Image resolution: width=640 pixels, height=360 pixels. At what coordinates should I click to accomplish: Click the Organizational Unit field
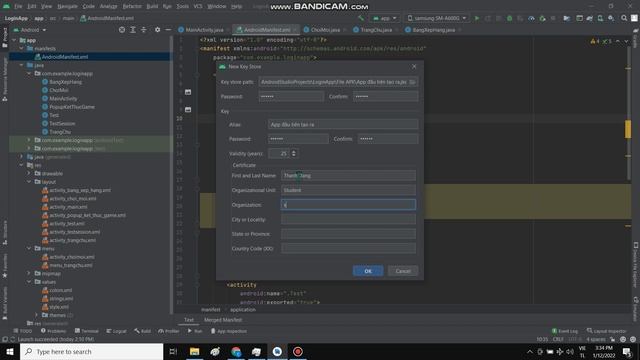point(348,190)
